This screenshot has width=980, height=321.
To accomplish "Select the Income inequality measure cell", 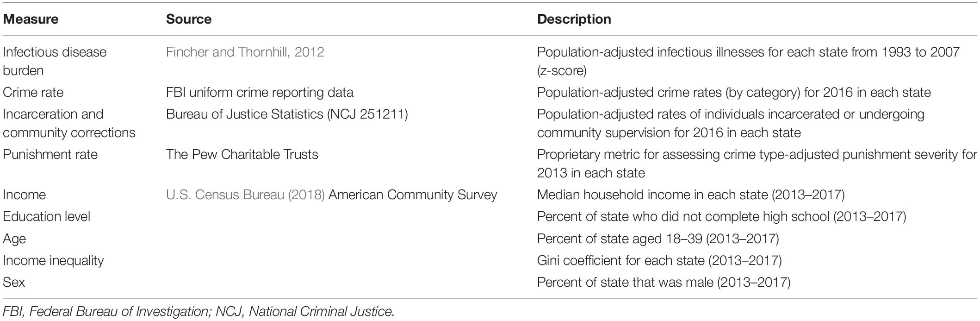I will [x=53, y=260].
